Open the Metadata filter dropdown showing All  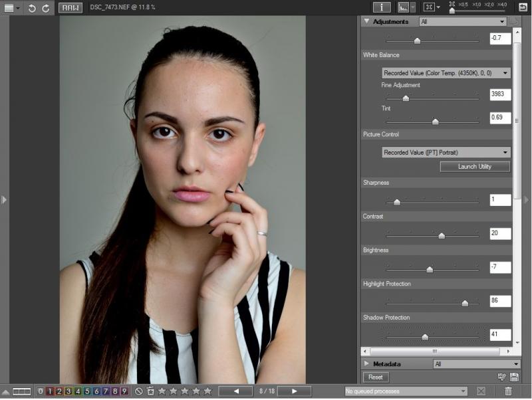coord(476,364)
